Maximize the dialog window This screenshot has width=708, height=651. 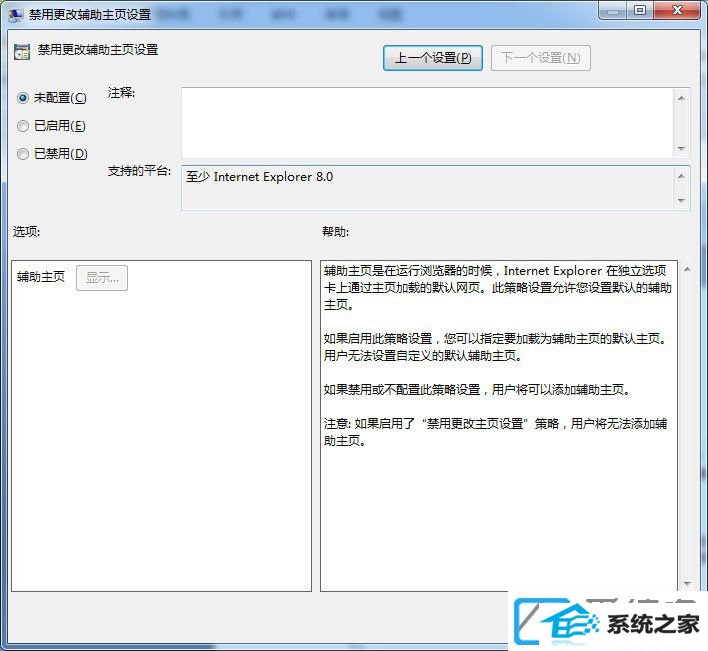coord(640,11)
